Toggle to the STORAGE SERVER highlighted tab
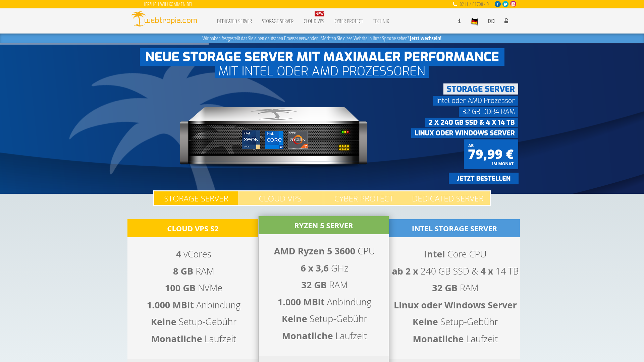The image size is (644, 362). point(196,198)
